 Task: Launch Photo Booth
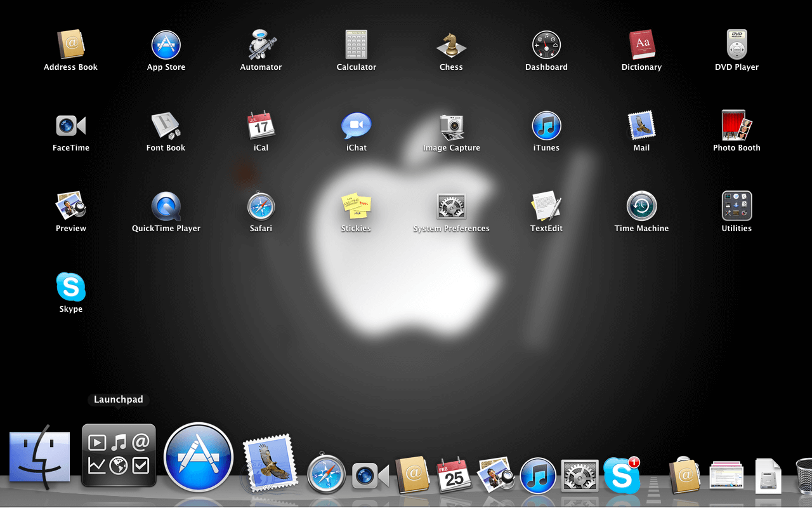click(737, 126)
